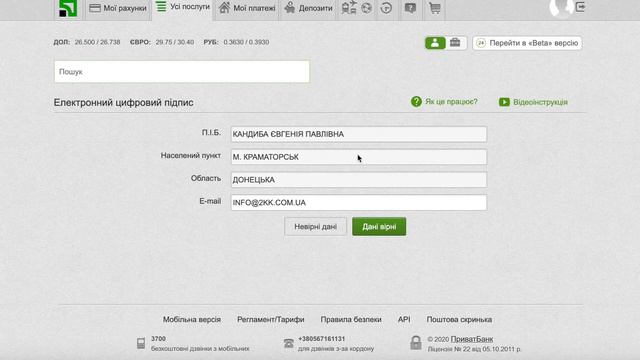The height and width of the screenshot is (360, 640).
Task: Open the Мої рахунки tab
Action: 118,8
